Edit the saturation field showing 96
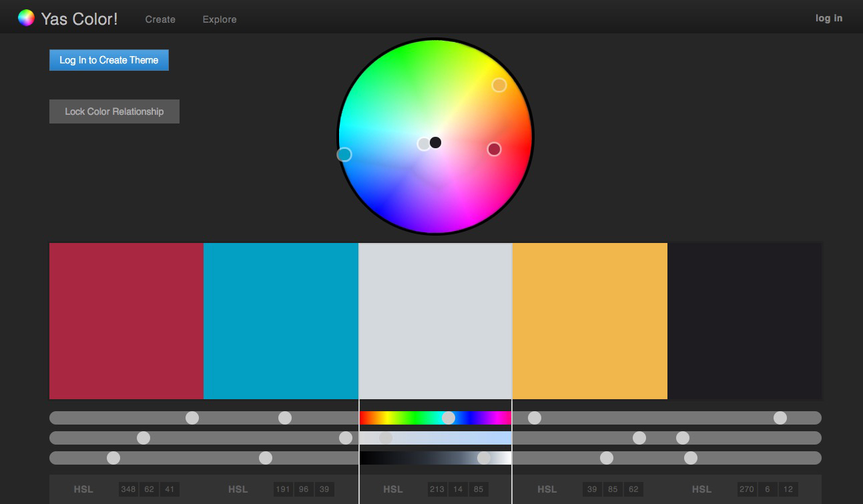Viewport: 863px width, 504px height. click(x=304, y=489)
